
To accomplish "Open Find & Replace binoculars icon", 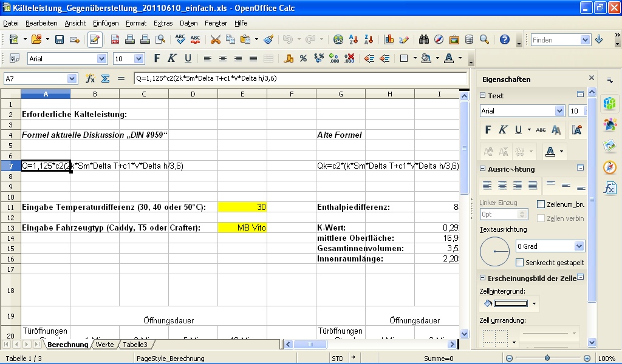I will (x=424, y=39).
